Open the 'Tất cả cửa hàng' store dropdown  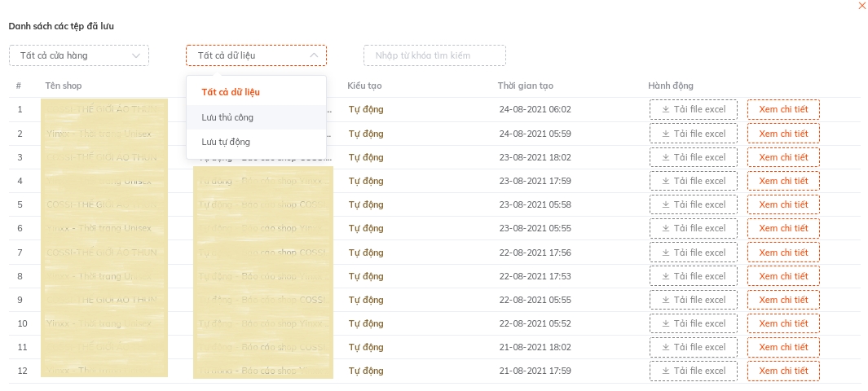coord(79,55)
